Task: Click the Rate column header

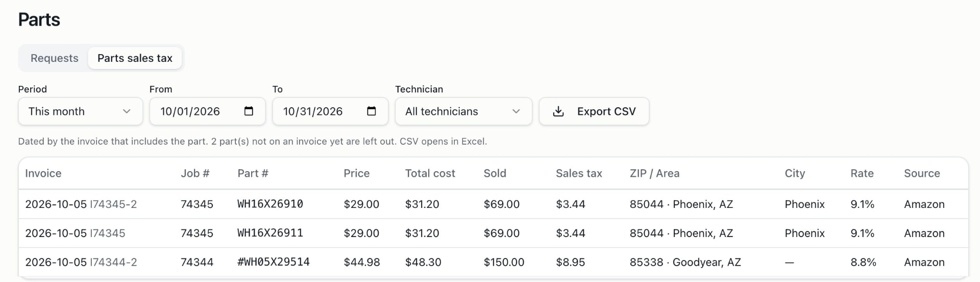Action: (862, 173)
